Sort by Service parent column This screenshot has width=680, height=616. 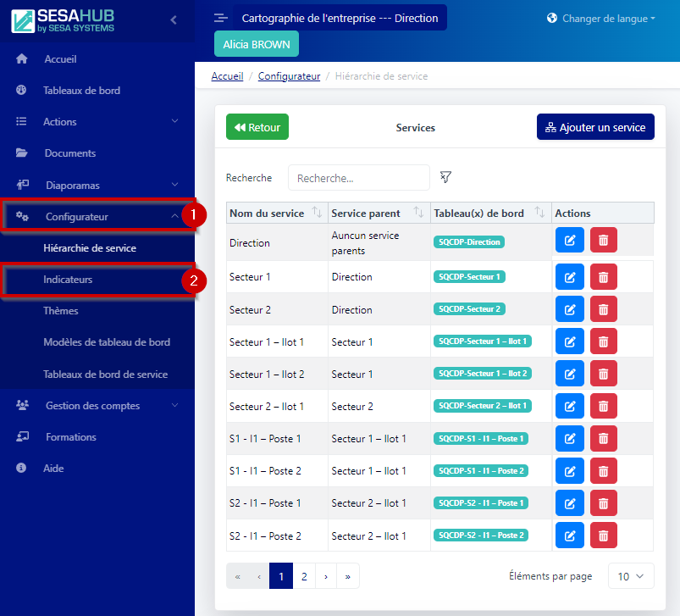(x=418, y=213)
